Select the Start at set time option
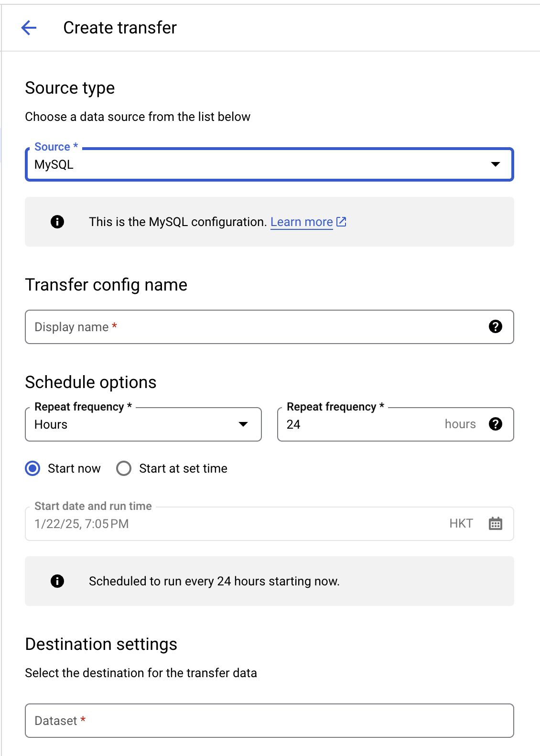540x756 pixels. (x=124, y=468)
